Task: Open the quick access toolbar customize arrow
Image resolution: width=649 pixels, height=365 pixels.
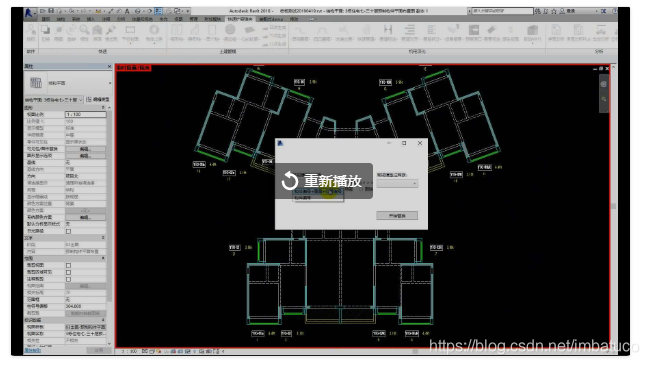Action: pos(188,11)
